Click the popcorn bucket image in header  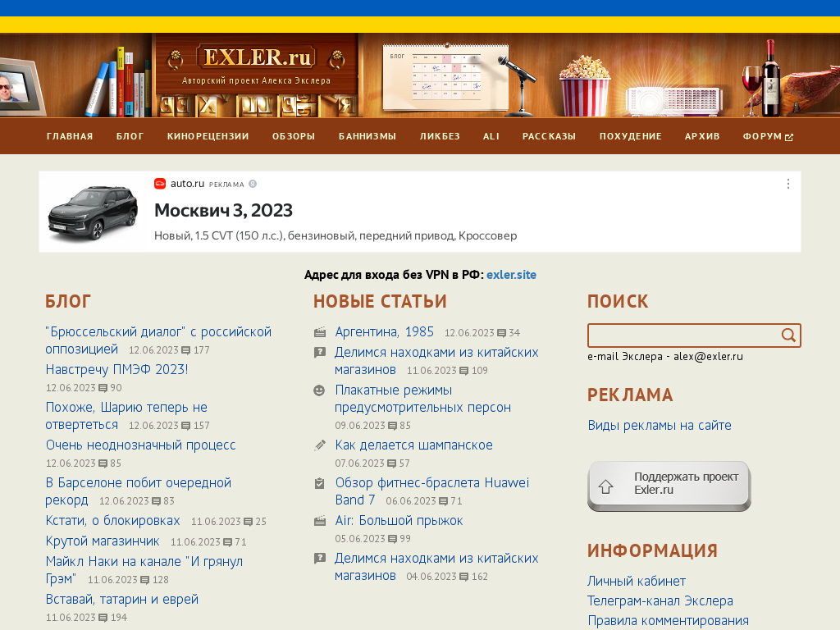tap(584, 86)
